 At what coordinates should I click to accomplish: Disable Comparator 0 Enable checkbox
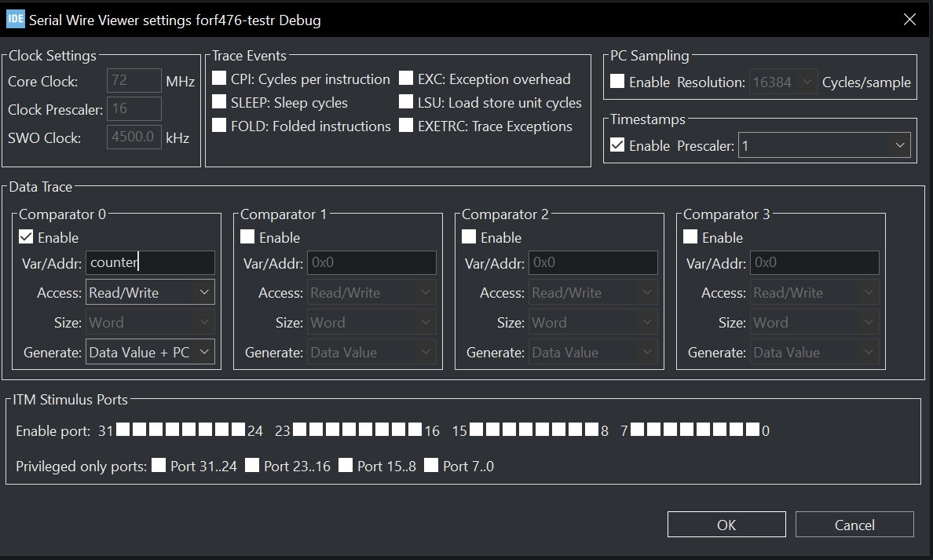tap(26, 237)
